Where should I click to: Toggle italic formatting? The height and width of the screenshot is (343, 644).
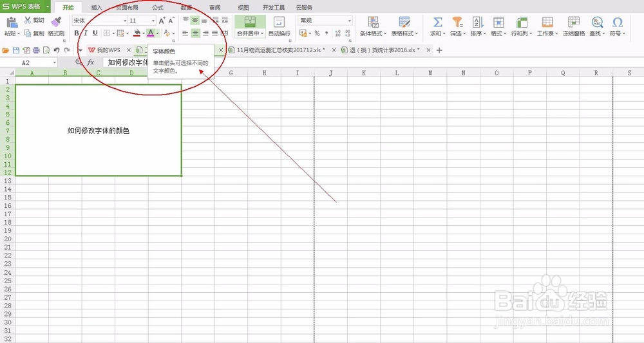[86, 33]
